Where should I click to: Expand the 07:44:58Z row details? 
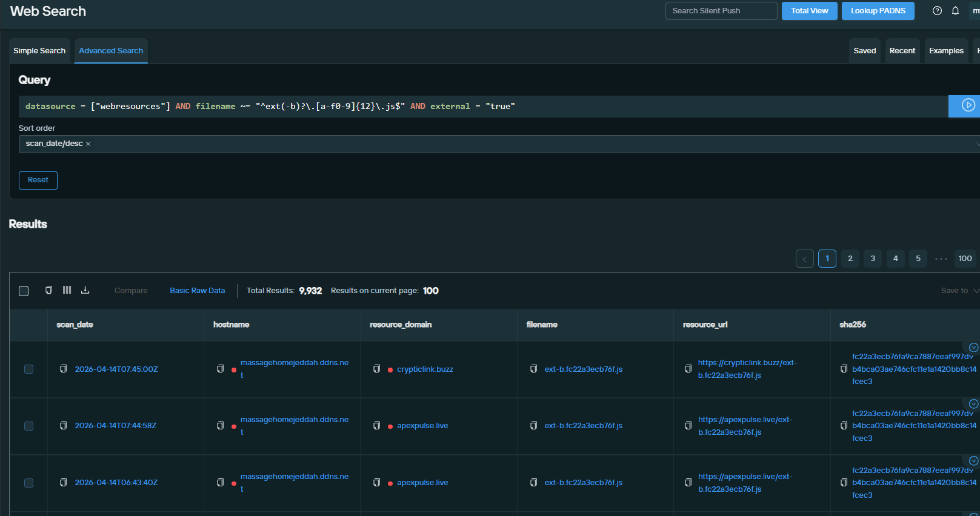click(x=973, y=404)
